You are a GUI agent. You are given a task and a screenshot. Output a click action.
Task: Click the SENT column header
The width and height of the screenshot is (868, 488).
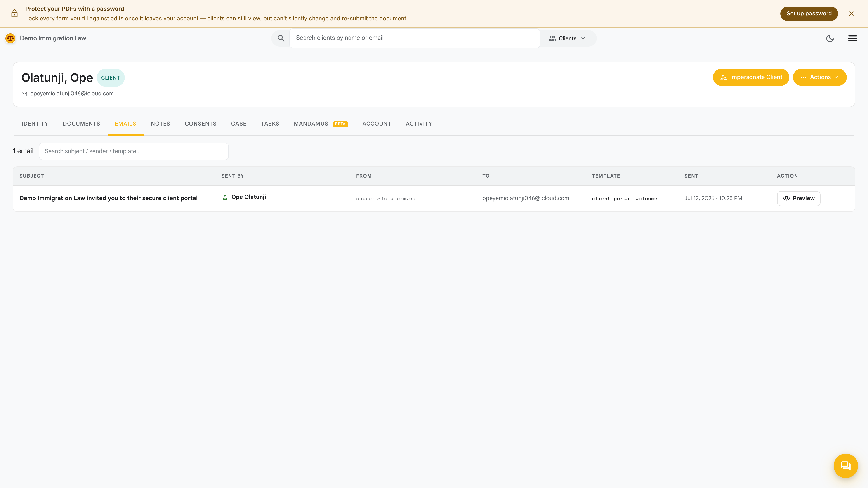tap(691, 176)
